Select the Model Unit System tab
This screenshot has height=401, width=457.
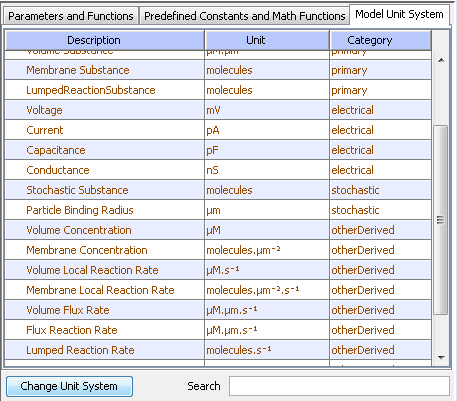[x=399, y=14]
